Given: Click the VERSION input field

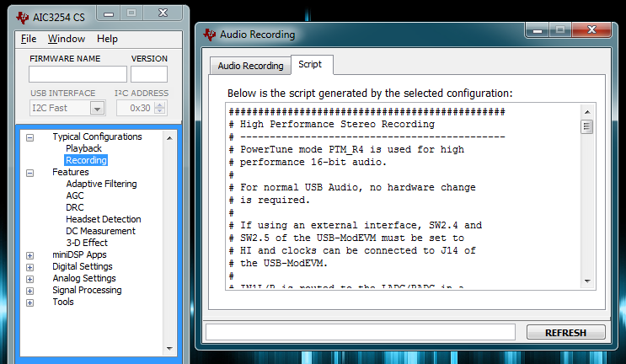Looking at the screenshot, I should (149, 74).
